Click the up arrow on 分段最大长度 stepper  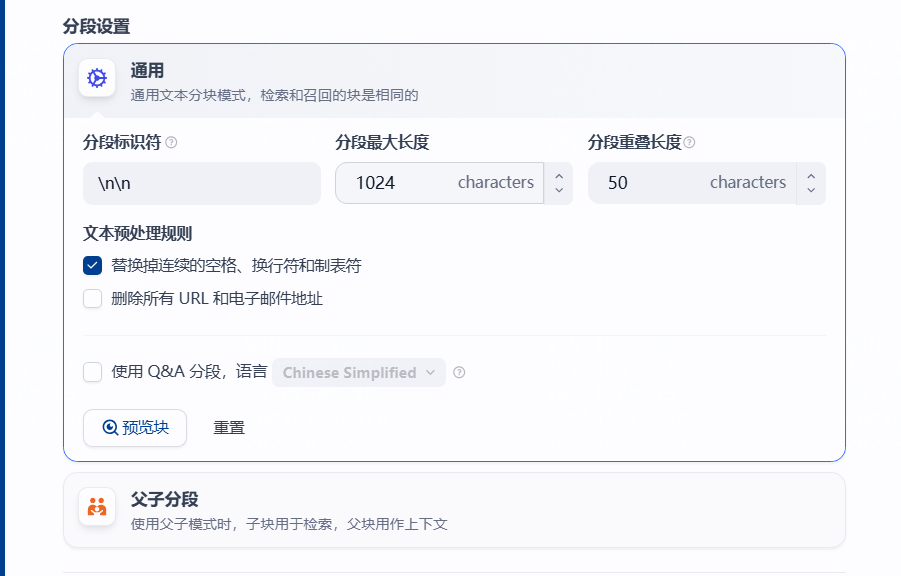click(x=558, y=176)
